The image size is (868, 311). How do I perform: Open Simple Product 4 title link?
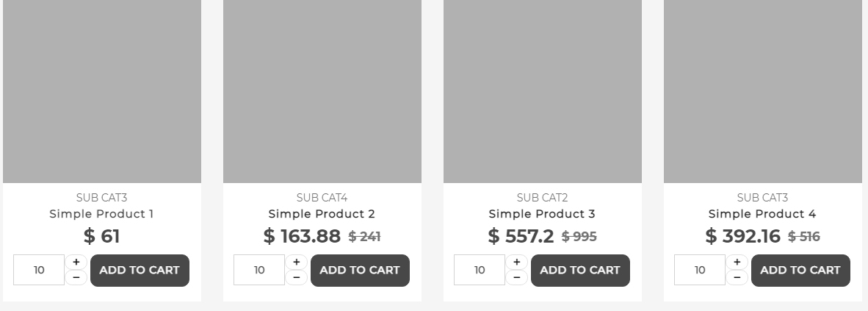(x=762, y=214)
